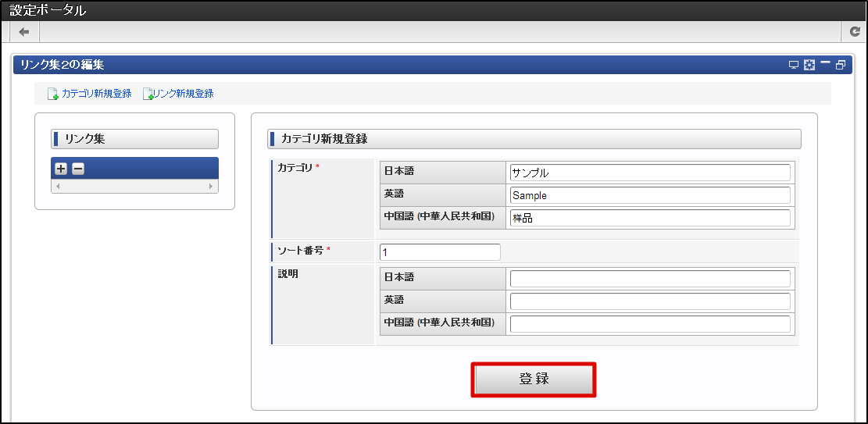Open the gear settings icon in the portlet header
The width and height of the screenshot is (868, 424).
tap(809, 66)
